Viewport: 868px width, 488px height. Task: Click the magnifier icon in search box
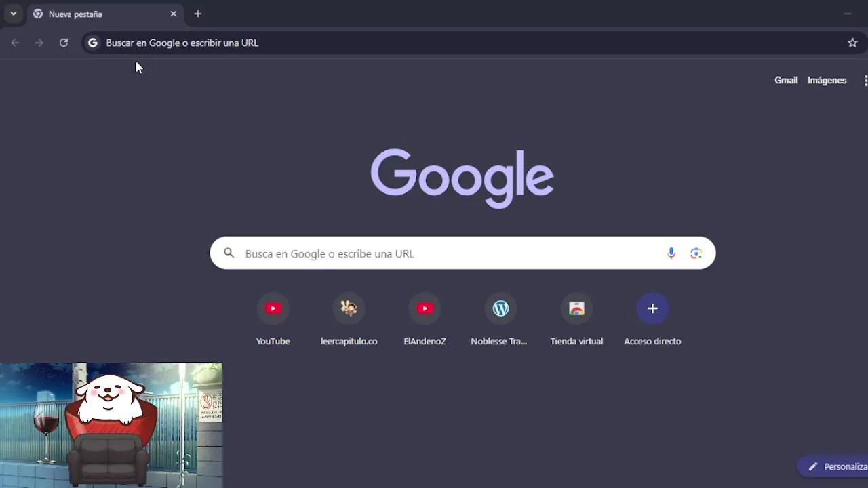(229, 253)
